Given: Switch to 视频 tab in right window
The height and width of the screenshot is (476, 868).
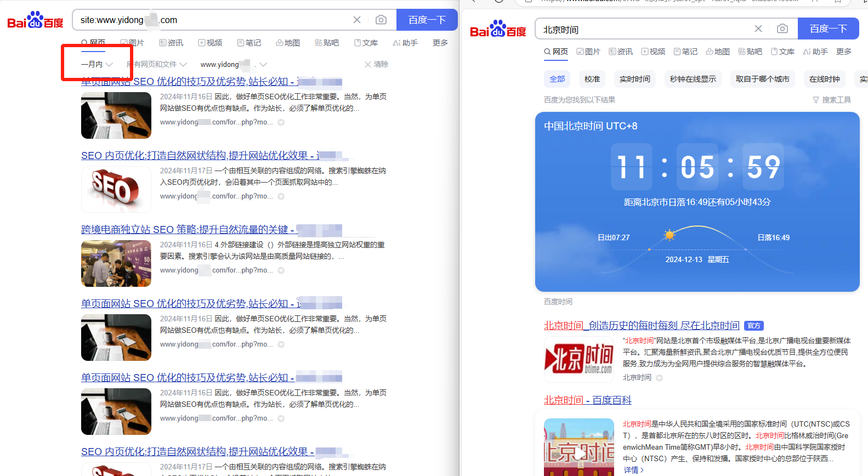Looking at the screenshot, I should tap(653, 52).
